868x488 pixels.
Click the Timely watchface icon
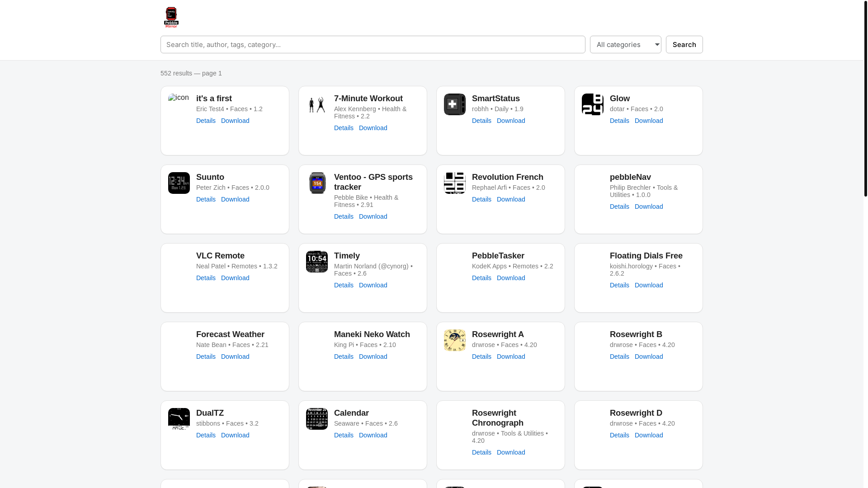(x=317, y=262)
